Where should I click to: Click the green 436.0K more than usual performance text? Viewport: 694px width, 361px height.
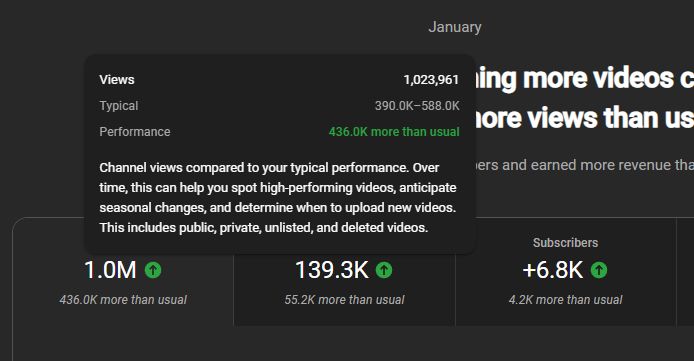pos(394,131)
